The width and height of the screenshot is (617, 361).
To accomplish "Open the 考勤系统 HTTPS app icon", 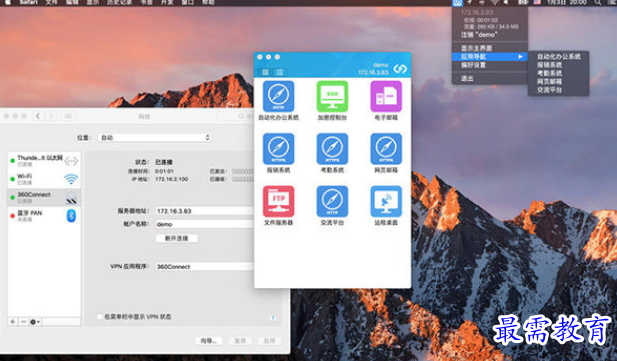I will click(332, 149).
